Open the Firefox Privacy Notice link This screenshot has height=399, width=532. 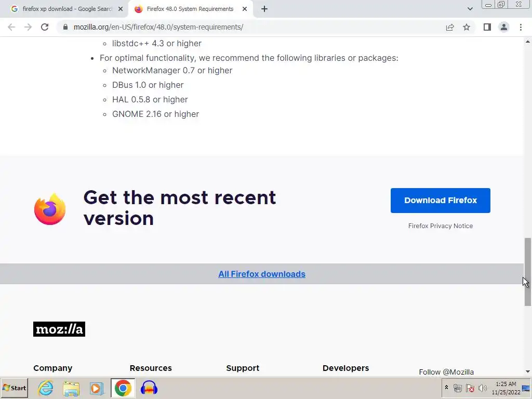coord(441,226)
